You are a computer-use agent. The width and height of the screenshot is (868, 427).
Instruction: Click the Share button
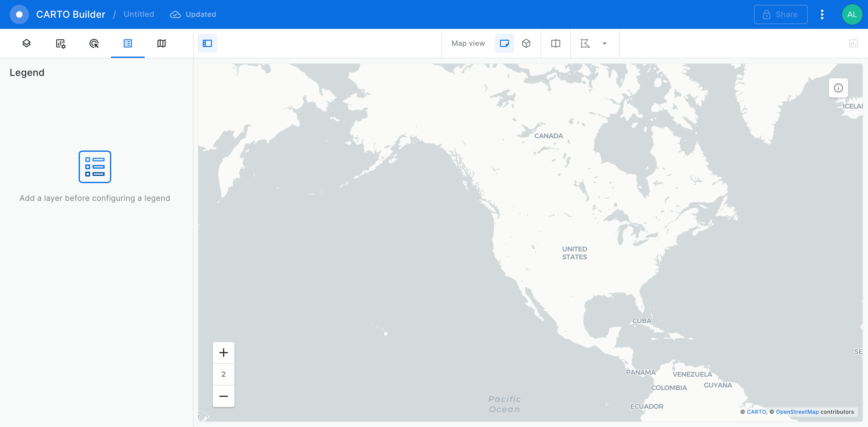[781, 14]
